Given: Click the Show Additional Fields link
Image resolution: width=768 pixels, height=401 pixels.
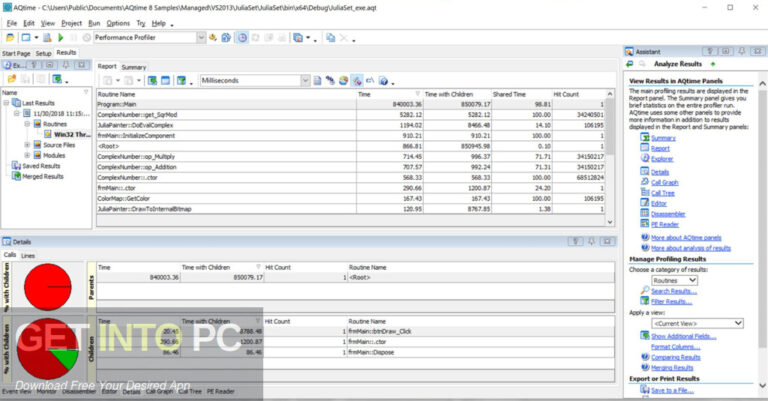Looking at the screenshot, I should click(684, 336).
